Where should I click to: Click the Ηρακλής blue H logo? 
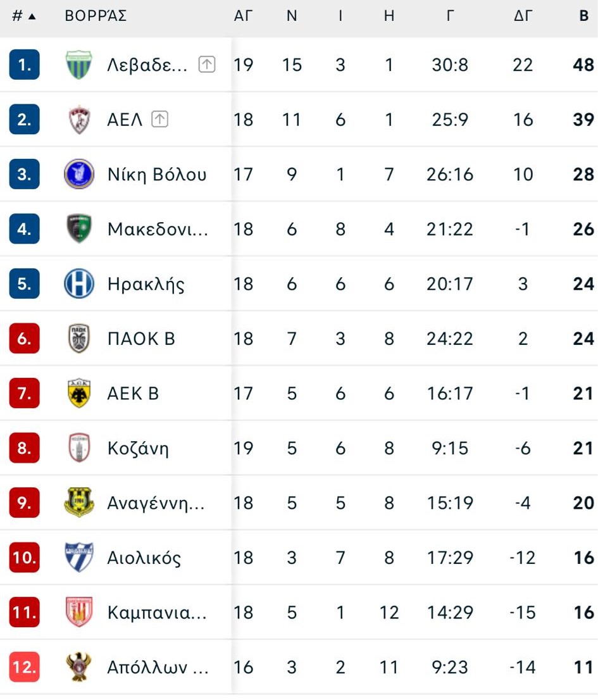click(x=79, y=284)
